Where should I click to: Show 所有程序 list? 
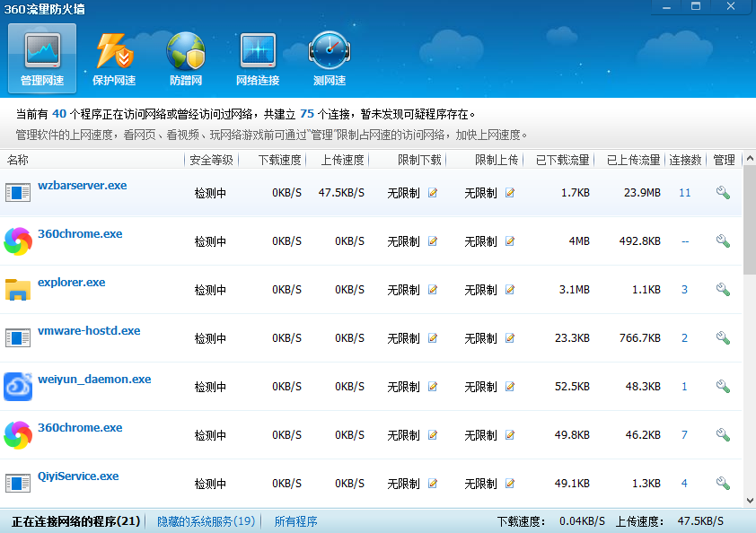(x=295, y=521)
